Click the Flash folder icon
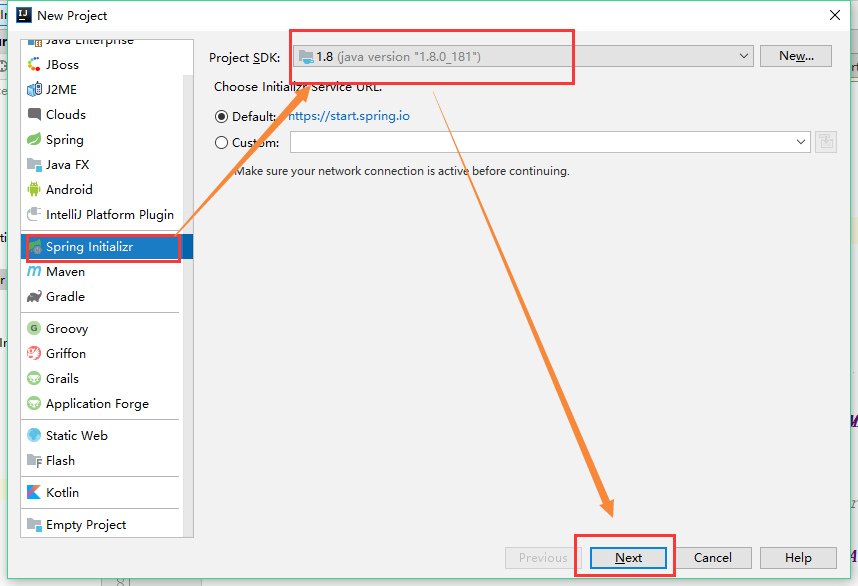Image resolution: width=858 pixels, height=586 pixels. (x=34, y=461)
